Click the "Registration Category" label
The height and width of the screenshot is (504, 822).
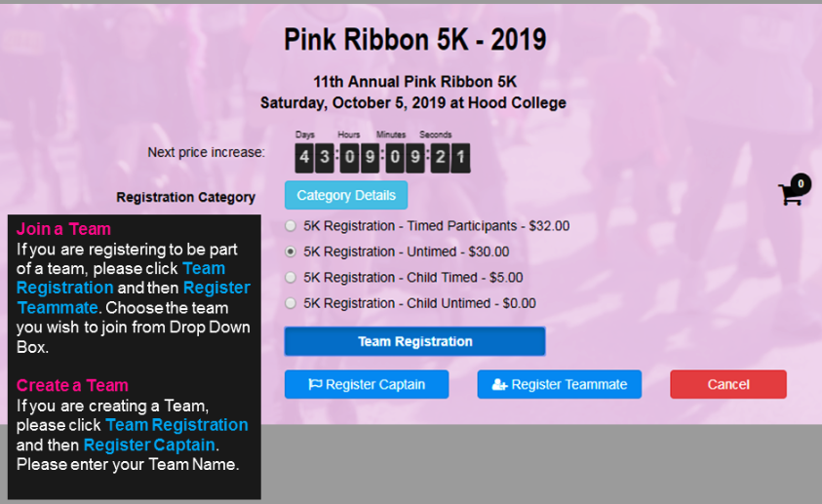click(x=185, y=197)
